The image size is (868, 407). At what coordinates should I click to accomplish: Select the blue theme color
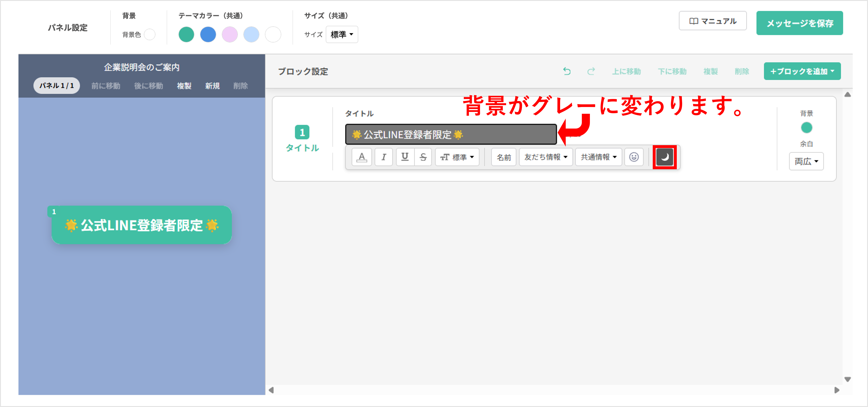[208, 34]
